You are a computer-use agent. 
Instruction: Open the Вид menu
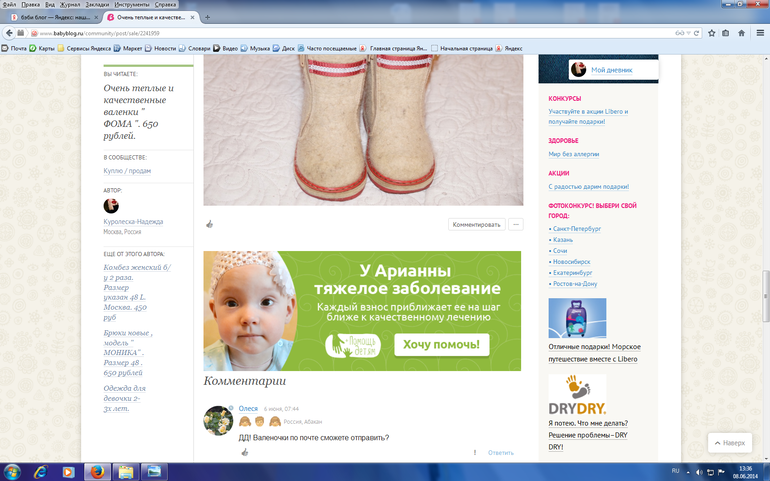(x=50, y=4)
